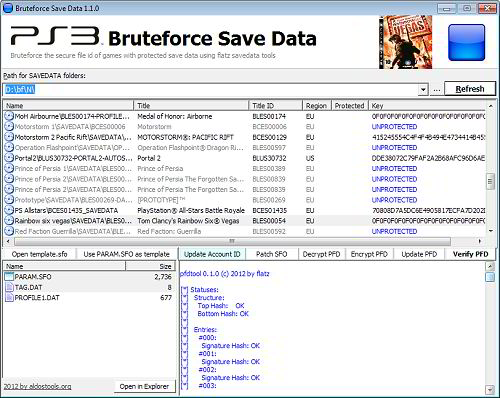This screenshot has height=398, width=500.
Task: Sort by the Protected column header
Action: pyautogui.click(x=350, y=106)
